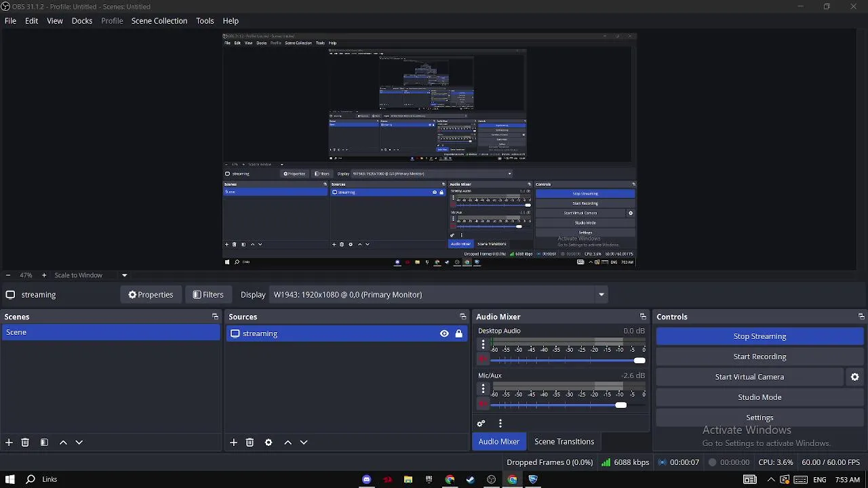Open the Edit menu
The width and height of the screenshot is (868, 488).
(31, 21)
